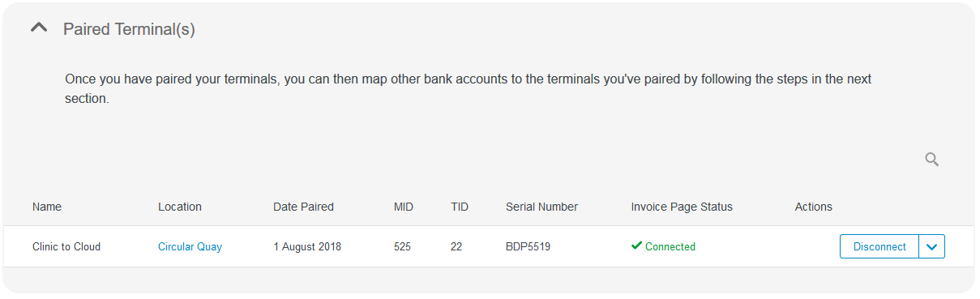Sort by the Location column header
Viewport: 980px width, 299px height.
(180, 207)
